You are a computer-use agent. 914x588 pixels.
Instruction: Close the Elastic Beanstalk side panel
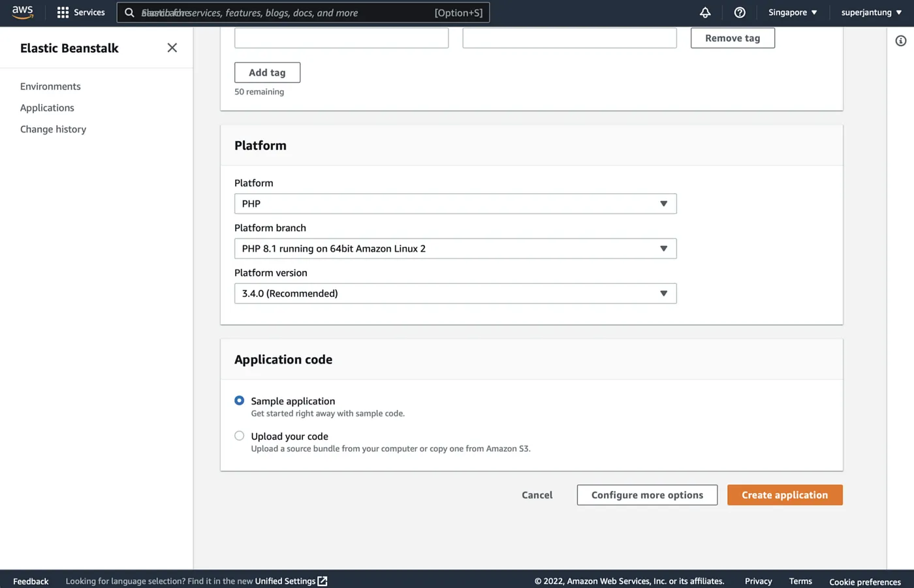tap(172, 48)
